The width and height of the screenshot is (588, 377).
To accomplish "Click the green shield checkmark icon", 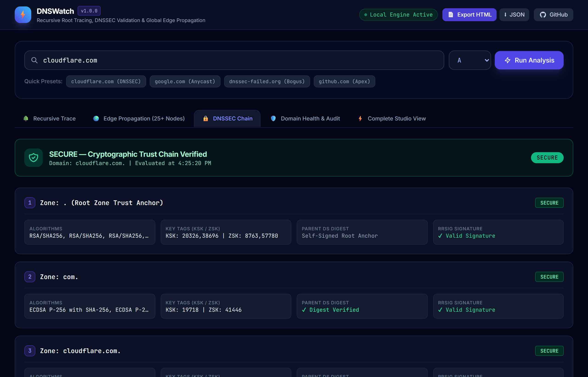I will [34, 158].
